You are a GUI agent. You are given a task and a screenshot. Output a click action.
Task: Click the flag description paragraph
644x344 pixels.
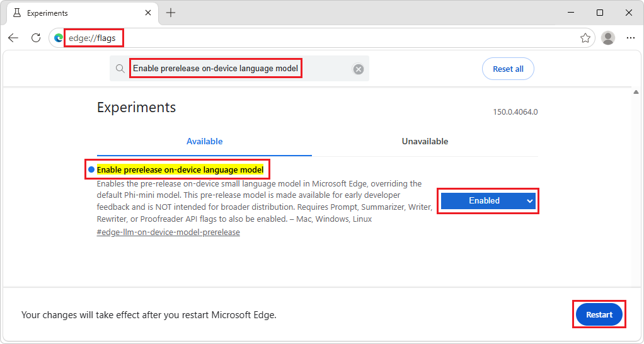tap(265, 201)
